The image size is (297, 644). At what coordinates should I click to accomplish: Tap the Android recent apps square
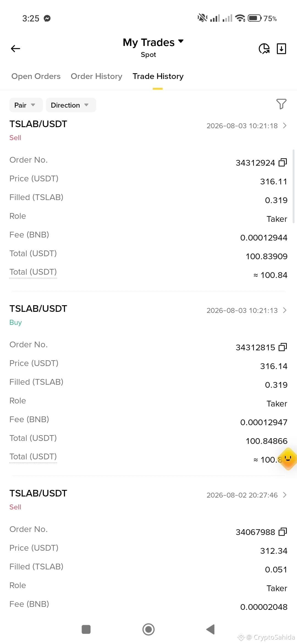pos(86,629)
